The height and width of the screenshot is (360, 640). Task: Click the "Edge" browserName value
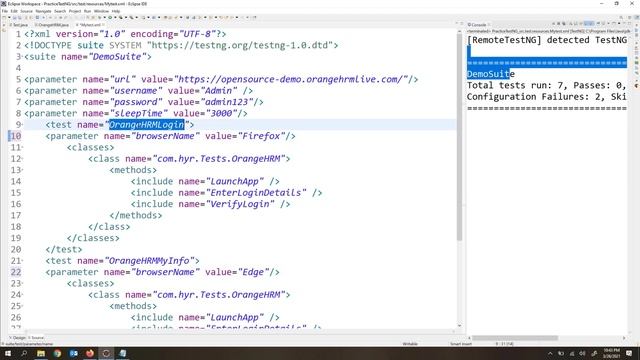(253, 272)
